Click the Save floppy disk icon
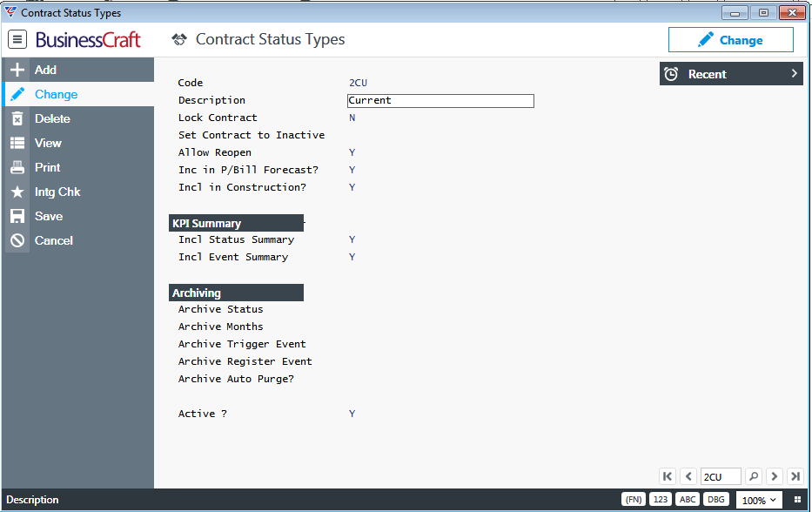Image resolution: width=812 pixels, height=512 pixels. pyautogui.click(x=17, y=216)
